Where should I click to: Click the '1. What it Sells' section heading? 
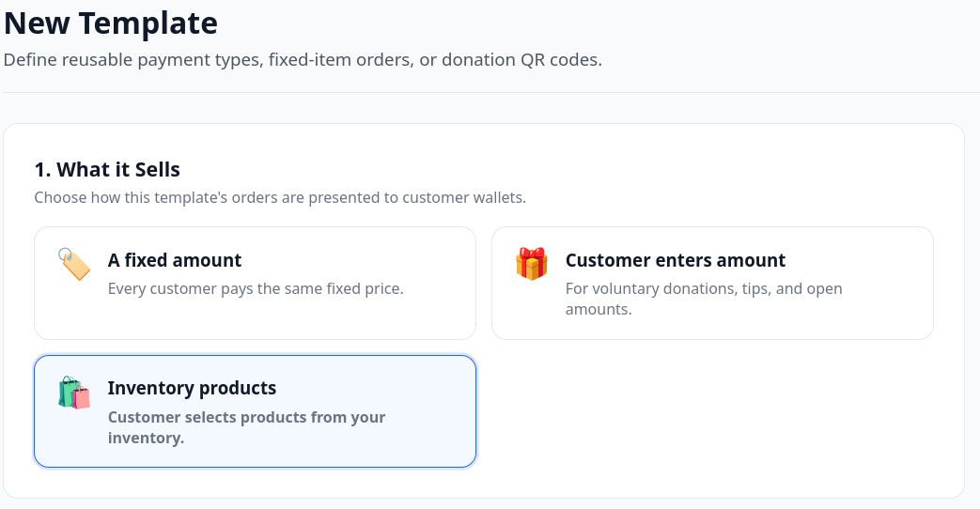click(107, 169)
